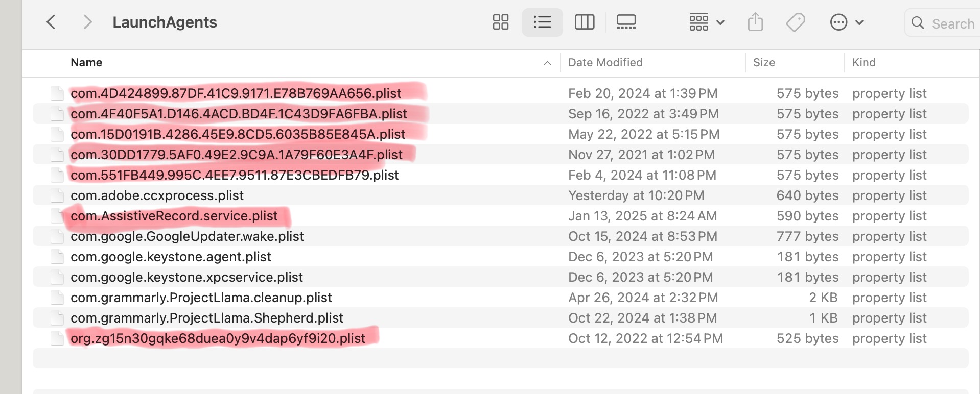Click the forward navigation arrow

click(87, 22)
